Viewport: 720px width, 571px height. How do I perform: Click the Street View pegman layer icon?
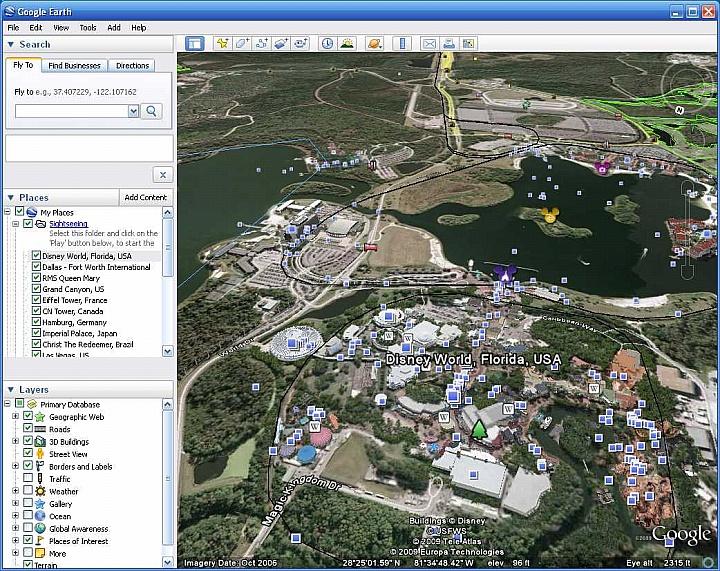point(40,454)
